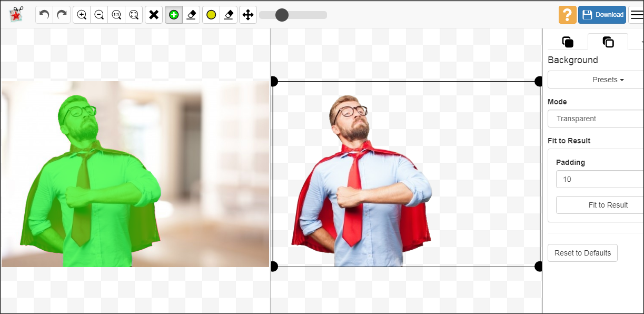The width and height of the screenshot is (644, 314).
Task: Click the bottom-left crop handle
Action: (273, 267)
